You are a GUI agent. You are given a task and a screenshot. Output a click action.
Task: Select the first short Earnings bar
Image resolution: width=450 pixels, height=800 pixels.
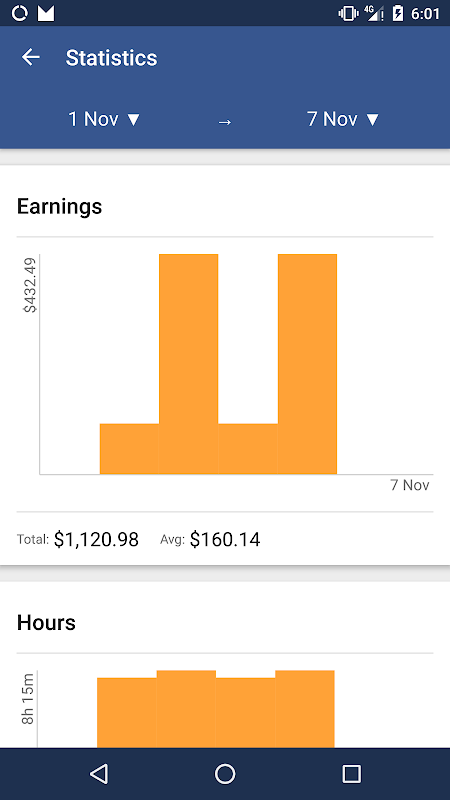(x=129, y=449)
